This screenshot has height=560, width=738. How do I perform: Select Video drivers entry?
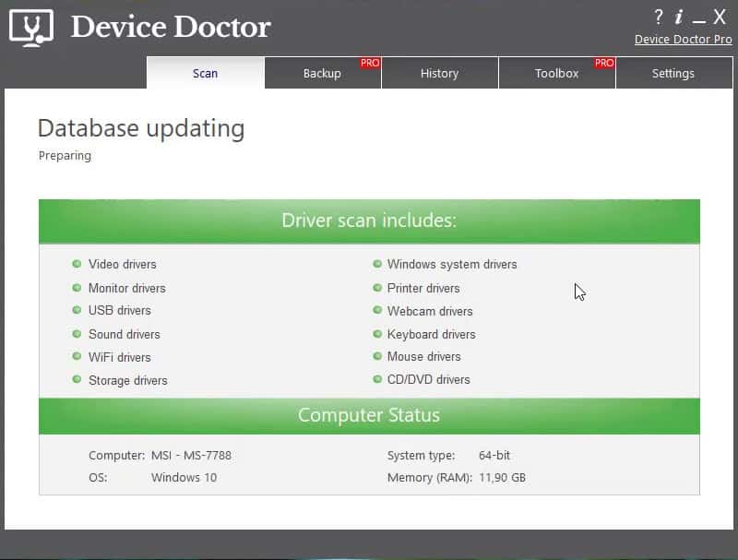tap(123, 264)
